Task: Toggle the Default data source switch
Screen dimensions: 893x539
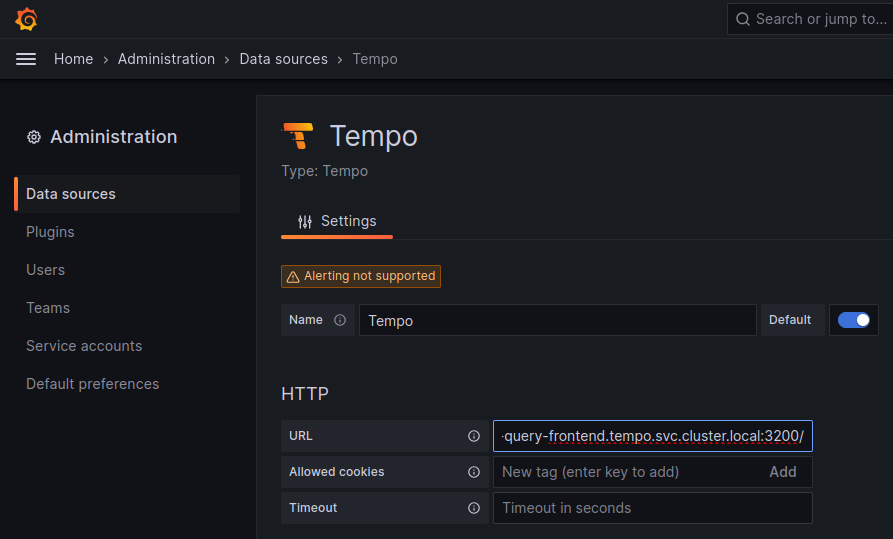Action: (x=853, y=320)
